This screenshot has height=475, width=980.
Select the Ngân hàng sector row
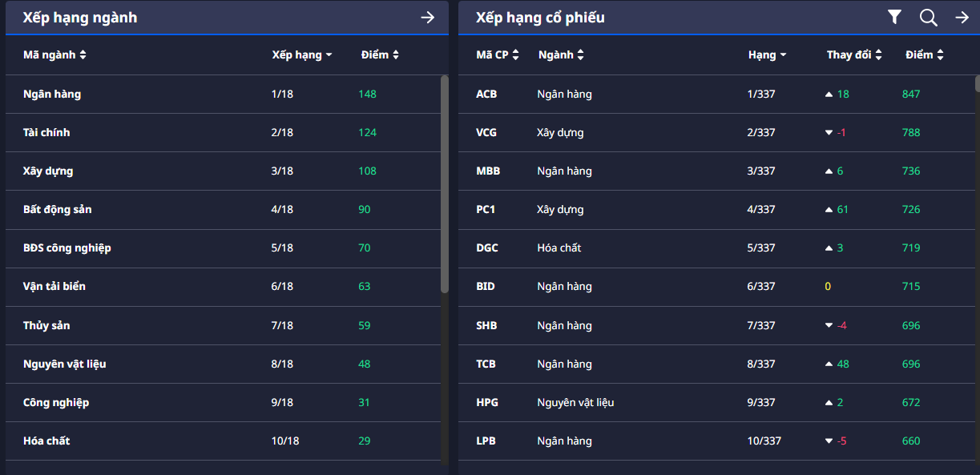click(52, 95)
